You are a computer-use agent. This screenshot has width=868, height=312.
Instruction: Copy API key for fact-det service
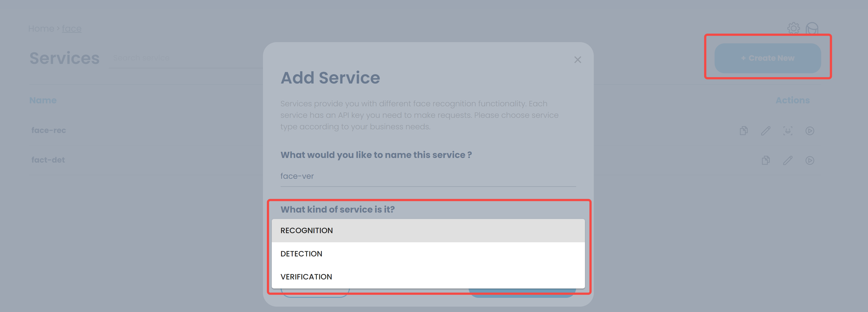pyautogui.click(x=766, y=160)
